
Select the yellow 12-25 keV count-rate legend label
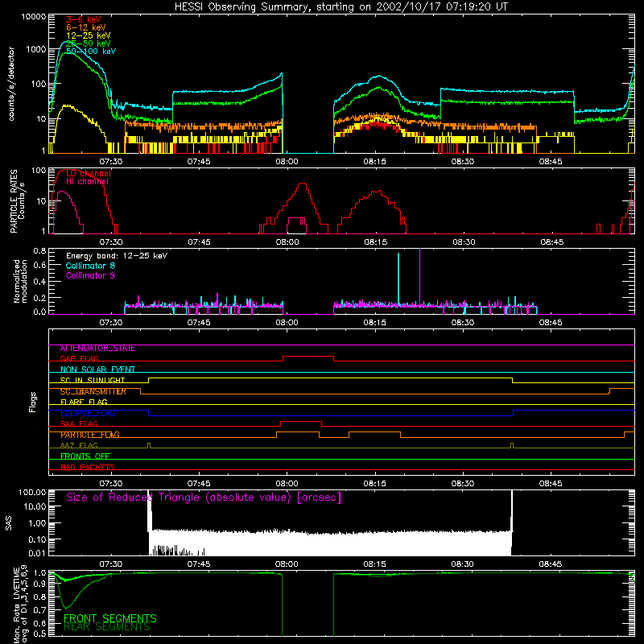pyautogui.click(x=89, y=35)
